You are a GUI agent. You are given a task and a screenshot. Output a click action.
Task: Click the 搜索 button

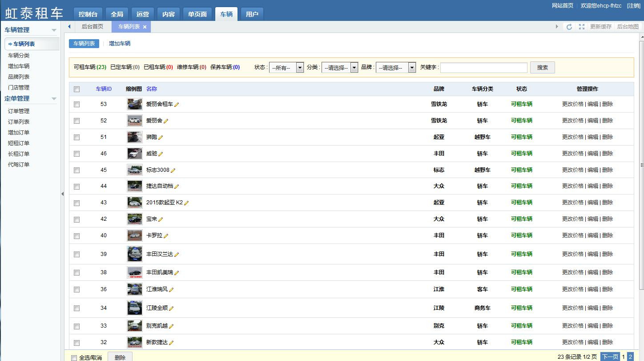click(x=542, y=68)
